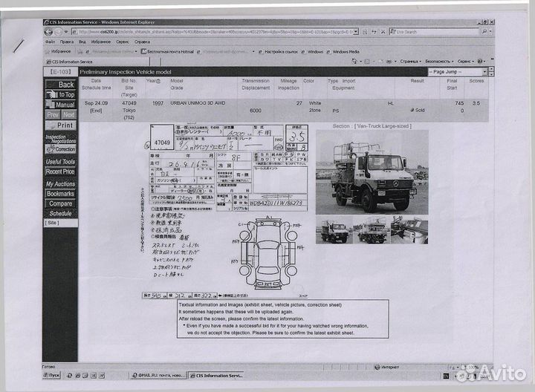Click the 'URBAN UNIMOG 3D AWD' model text
This screenshot has height=392, width=535.
click(x=198, y=103)
